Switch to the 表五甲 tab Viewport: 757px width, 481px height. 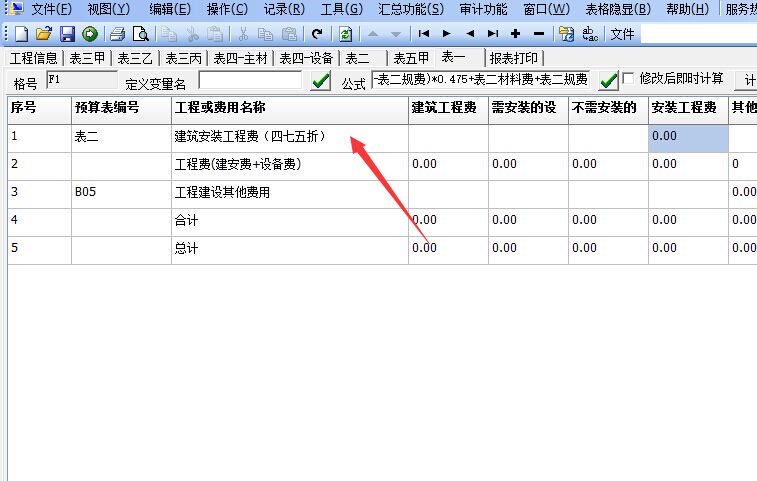(x=411, y=58)
